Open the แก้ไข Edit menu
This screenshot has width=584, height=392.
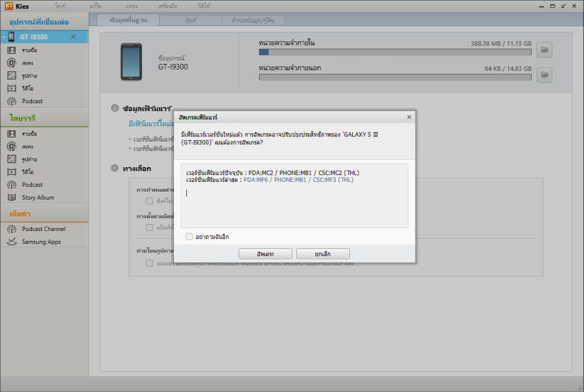click(96, 6)
